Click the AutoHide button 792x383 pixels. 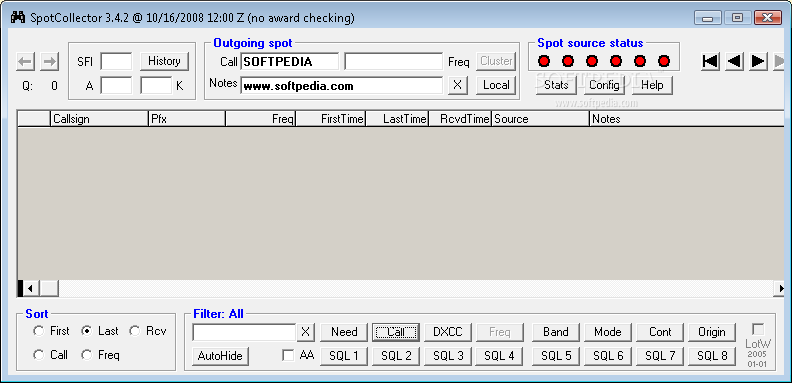point(220,356)
